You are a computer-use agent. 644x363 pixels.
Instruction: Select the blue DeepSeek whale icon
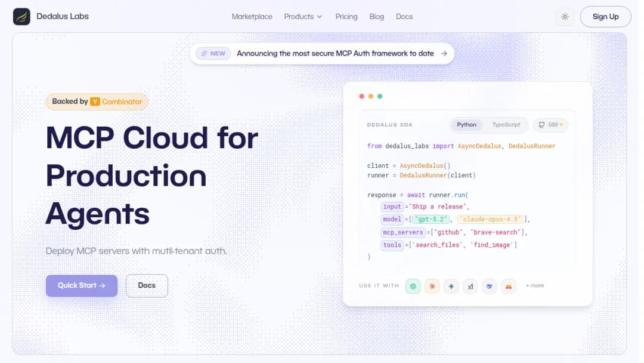click(x=489, y=286)
